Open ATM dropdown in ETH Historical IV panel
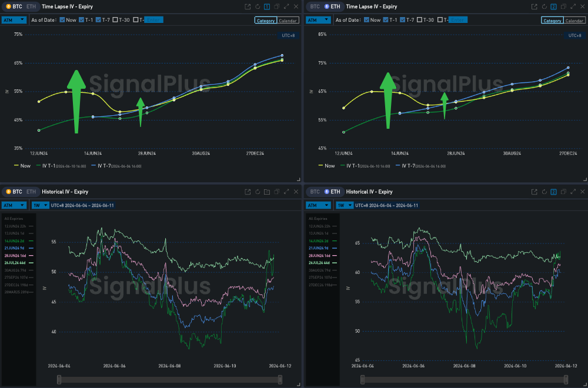588x388 pixels. [x=319, y=205]
